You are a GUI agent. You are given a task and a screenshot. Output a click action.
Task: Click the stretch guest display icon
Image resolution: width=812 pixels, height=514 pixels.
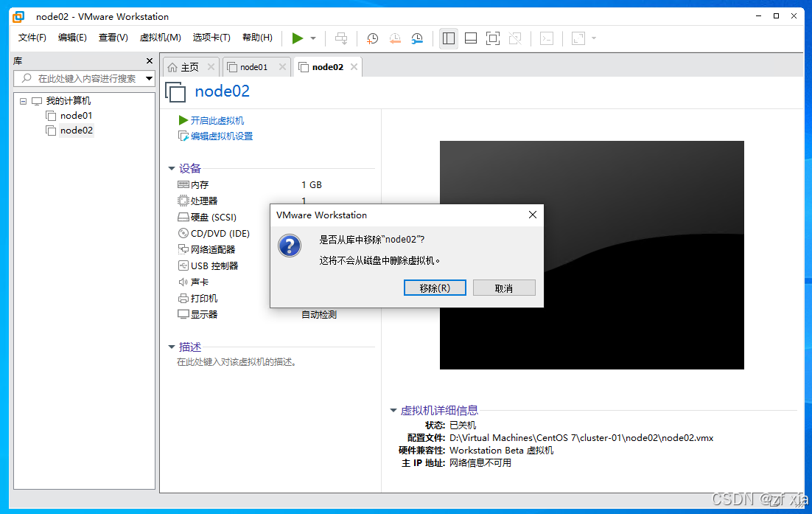coord(578,38)
